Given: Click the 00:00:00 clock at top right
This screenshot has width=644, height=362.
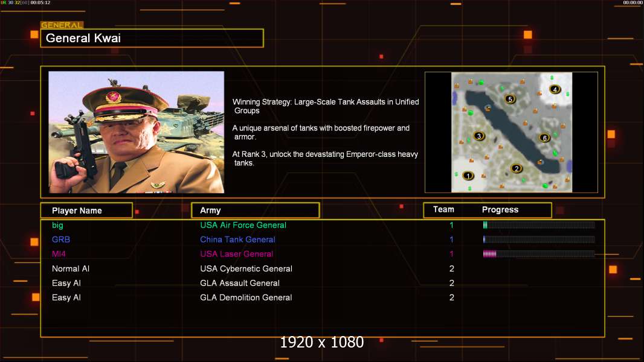Looking at the screenshot, I should tap(633, 2).
